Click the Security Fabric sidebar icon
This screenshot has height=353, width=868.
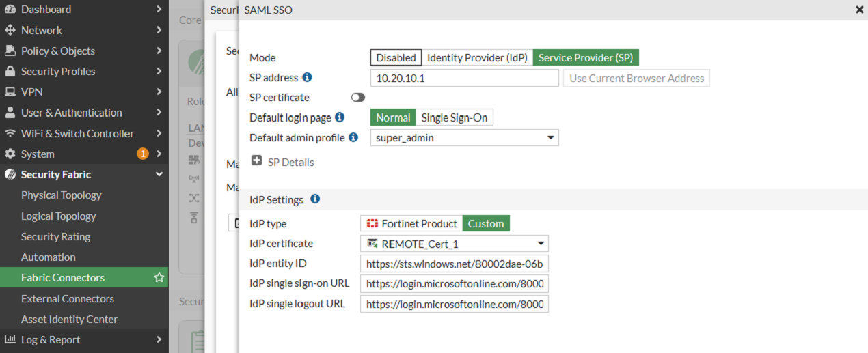point(10,174)
